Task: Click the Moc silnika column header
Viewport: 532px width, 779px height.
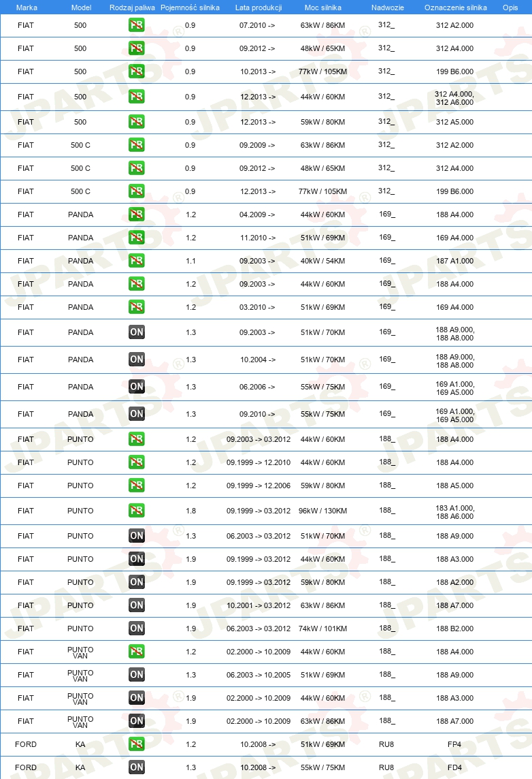Action: pos(322,7)
